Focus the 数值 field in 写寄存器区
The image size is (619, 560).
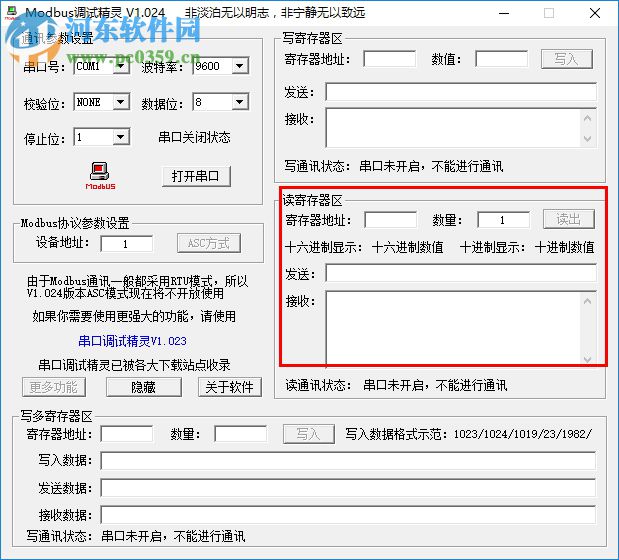click(x=502, y=59)
